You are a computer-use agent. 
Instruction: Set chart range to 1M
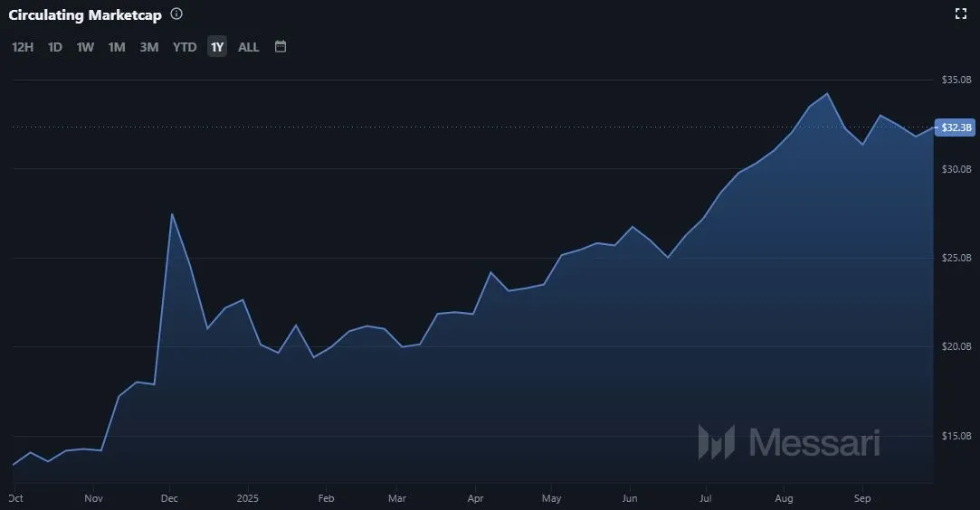117,47
